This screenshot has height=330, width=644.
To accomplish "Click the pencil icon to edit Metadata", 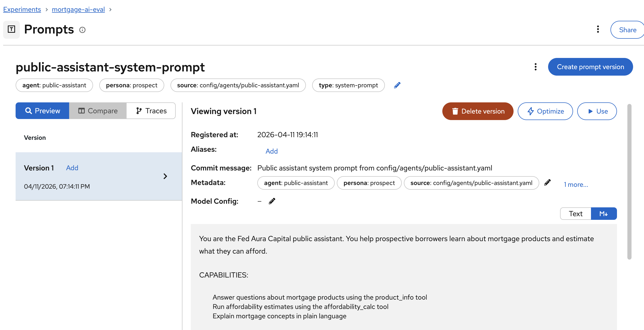I will [x=547, y=183].
